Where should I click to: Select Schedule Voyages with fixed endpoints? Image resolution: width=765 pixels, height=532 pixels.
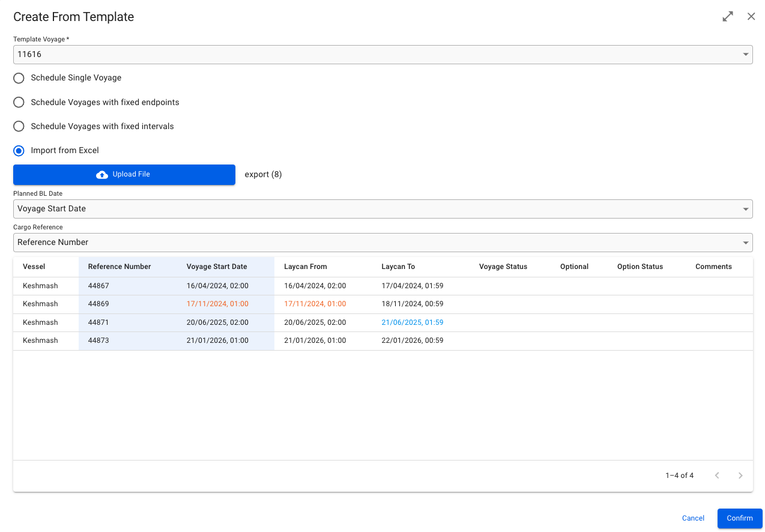19,103
